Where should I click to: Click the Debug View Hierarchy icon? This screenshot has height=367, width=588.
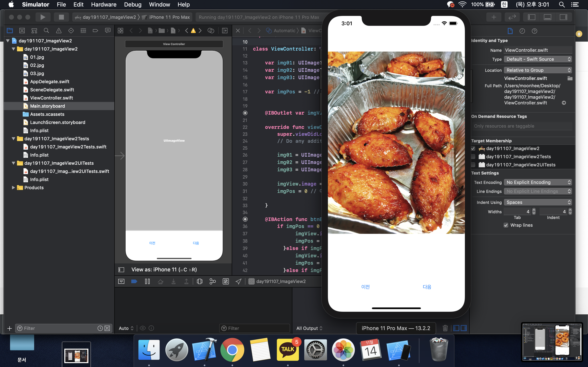pyautogui.click(x=199, y=281)
